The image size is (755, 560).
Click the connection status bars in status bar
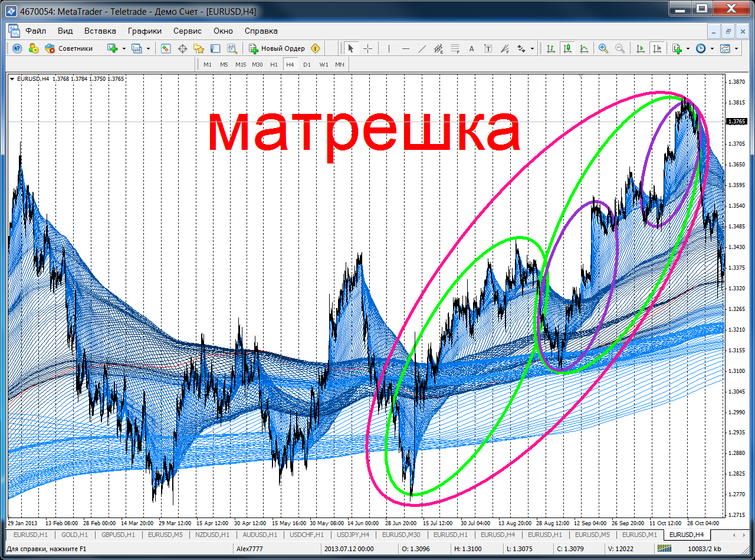coord(664,549)
